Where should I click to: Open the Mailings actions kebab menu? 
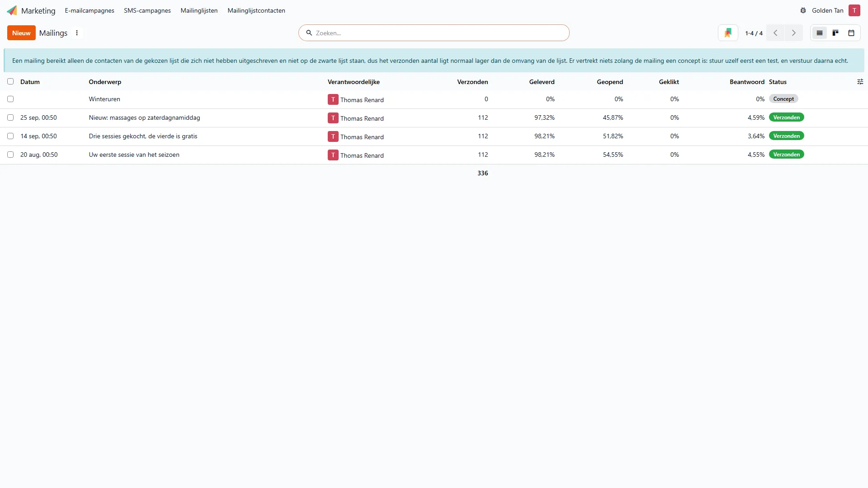(x=77, y=33)
